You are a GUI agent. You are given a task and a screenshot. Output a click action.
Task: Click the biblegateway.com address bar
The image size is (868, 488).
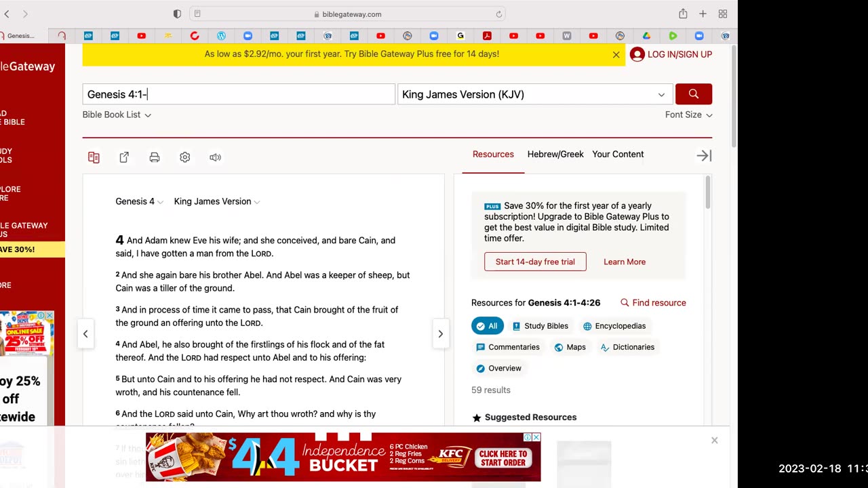coord(347,14)
